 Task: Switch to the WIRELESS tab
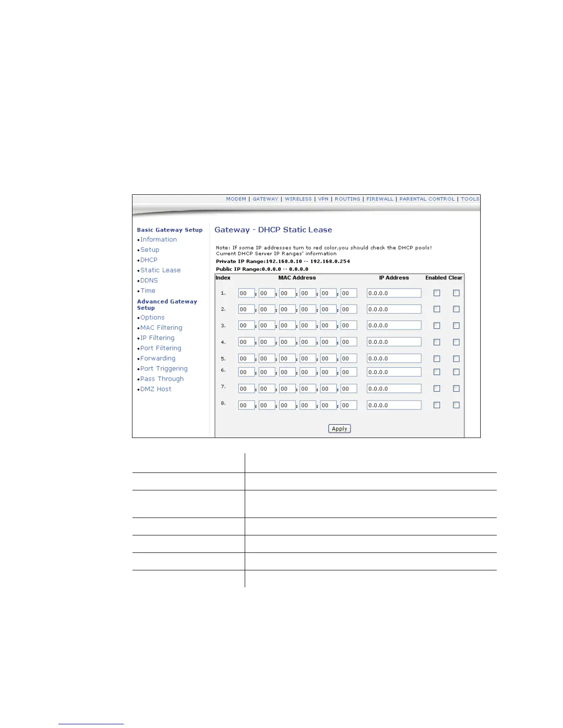[298, 199]
